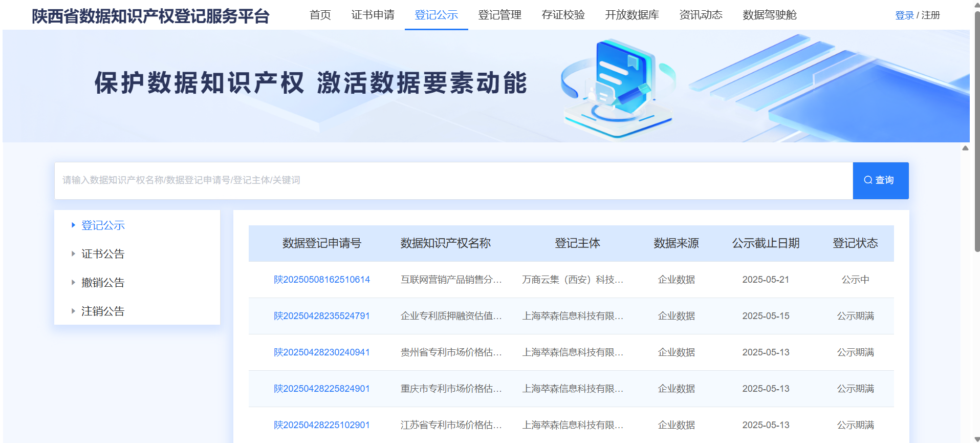The image size is (980, 443).
Task: Open the 首页 navigation item
Action: point(320,15)
